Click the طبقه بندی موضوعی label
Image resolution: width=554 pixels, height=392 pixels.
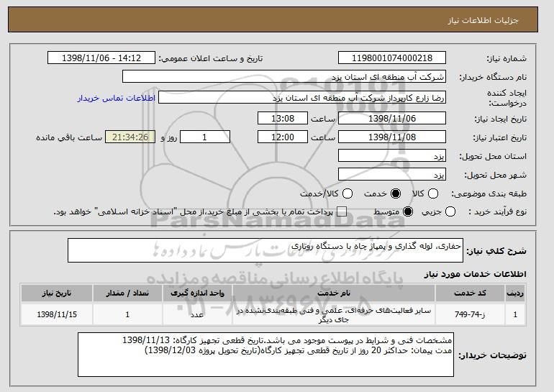(x=489, y=193)
